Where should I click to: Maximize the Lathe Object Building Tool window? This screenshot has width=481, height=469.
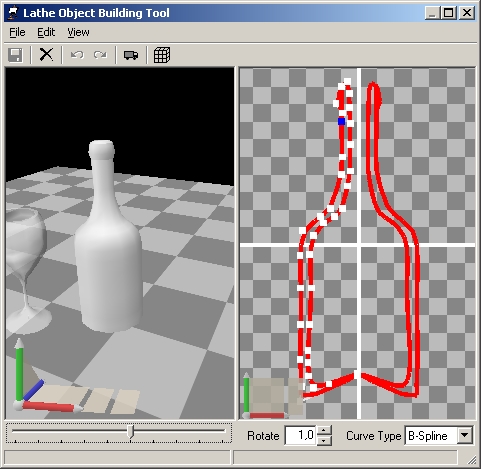pos(449,13)
